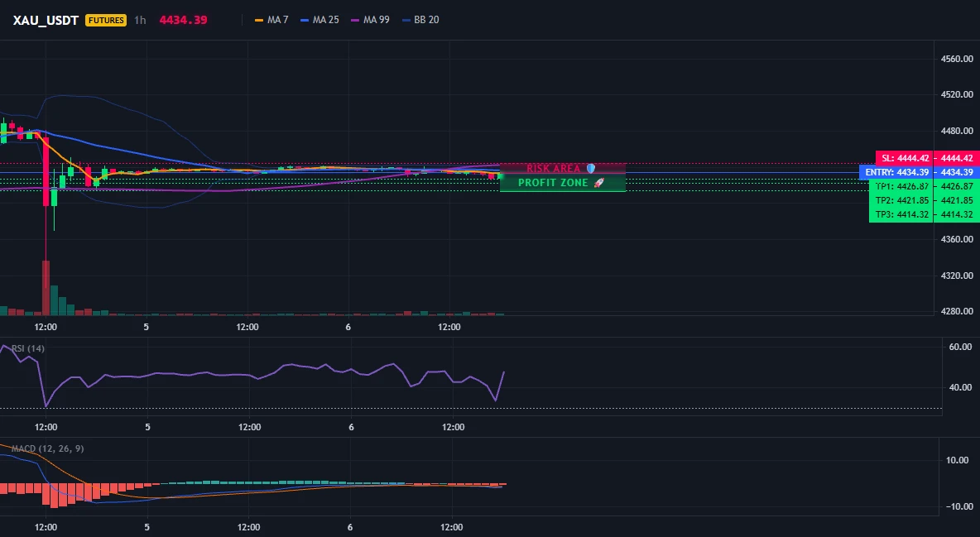This screenshot has height=537, width=980.
Task: Click the TP2: 4421.85 price tag
Action: [902, 201]
